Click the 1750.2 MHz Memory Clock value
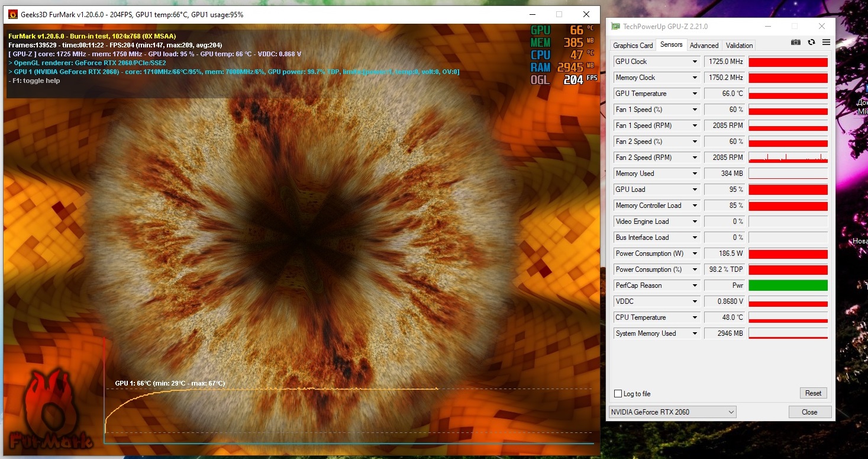 click(x=724, y=78)
